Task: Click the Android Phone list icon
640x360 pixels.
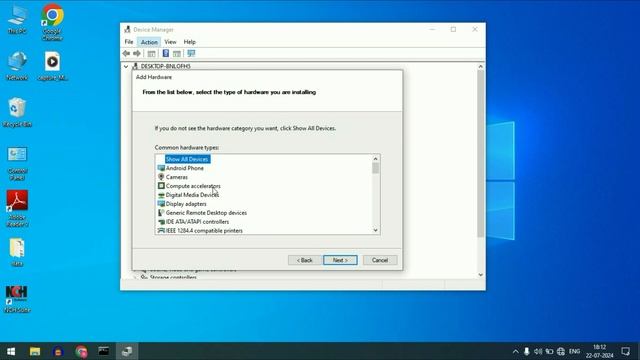Action: pyautogui.click(x=161, y=168)
